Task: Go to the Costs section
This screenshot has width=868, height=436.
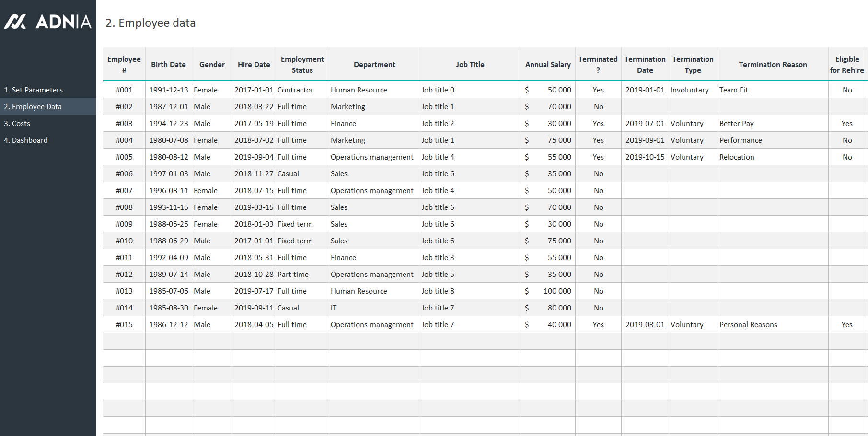Action: (17, 124)
